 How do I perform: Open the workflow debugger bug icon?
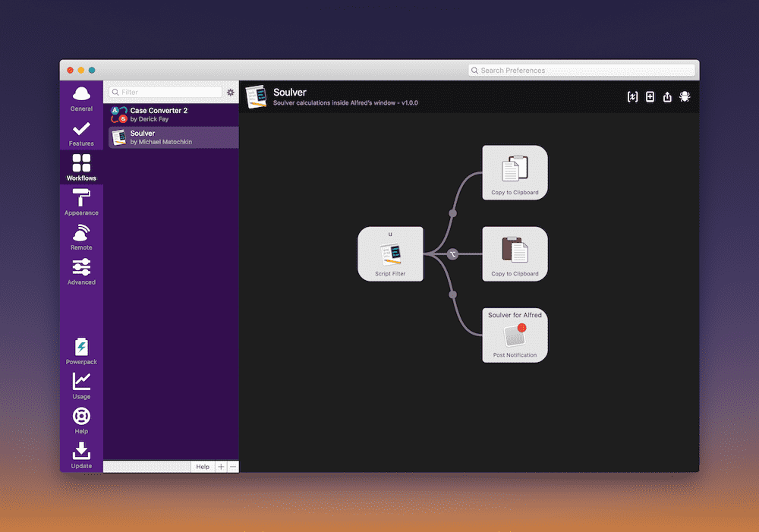tap(685, 97)
